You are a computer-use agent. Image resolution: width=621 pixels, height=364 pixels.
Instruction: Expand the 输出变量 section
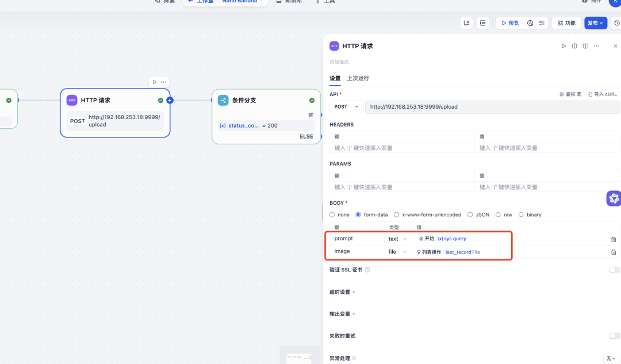tap(340, 313)
